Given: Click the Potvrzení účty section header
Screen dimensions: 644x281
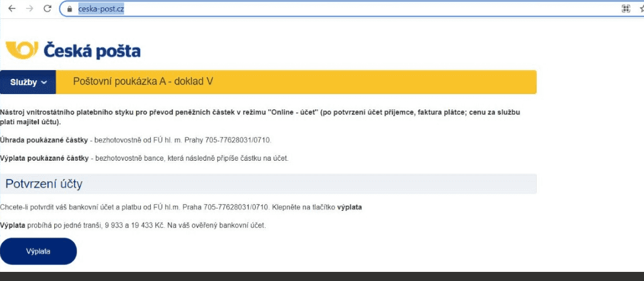Looking at the screenshot, I should click(268, 184).
